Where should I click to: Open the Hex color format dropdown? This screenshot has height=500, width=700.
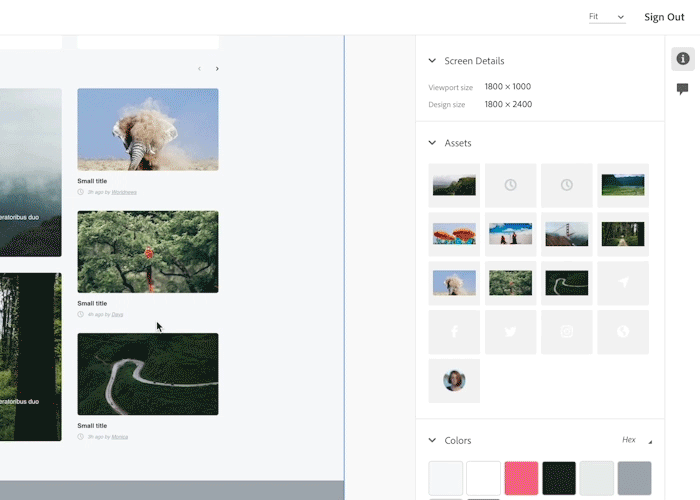pyautogui.click(x=637, y=440)
